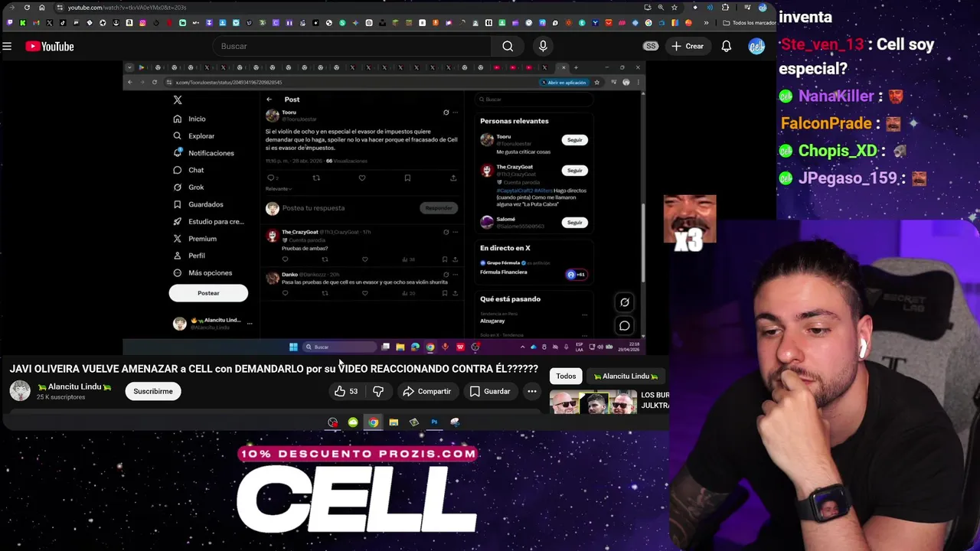Image resolution: width=980 pixels, height=551 pixels.
Task: Open Guardados in the X sidebar
Action: (198, 204)
